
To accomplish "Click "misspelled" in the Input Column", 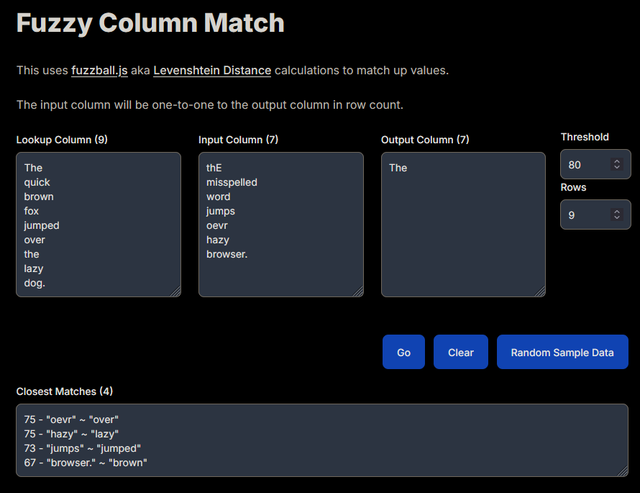I will pyautogui.click(x=232, y=182).
